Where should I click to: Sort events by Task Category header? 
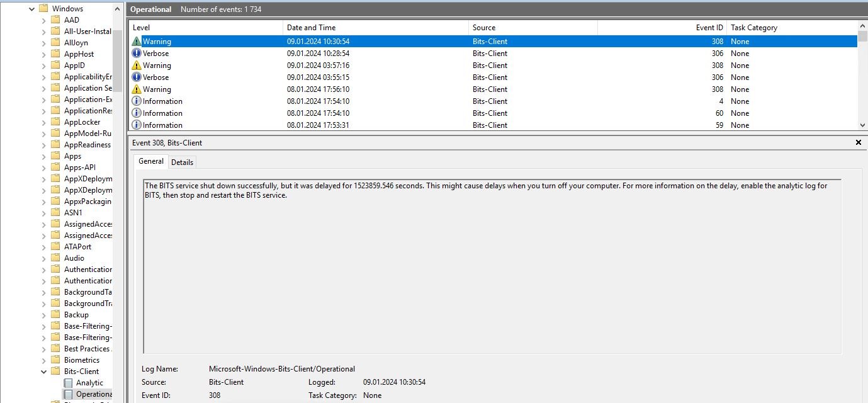[792, 28]
